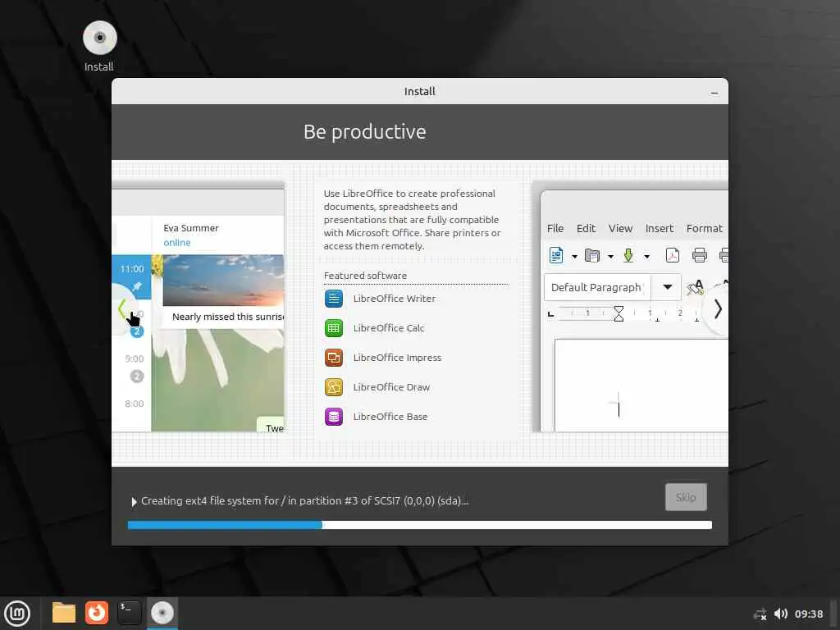Select the LibreOffice Impress label
The width and height of the screenshot is (840, 630).
pos(398,358)
